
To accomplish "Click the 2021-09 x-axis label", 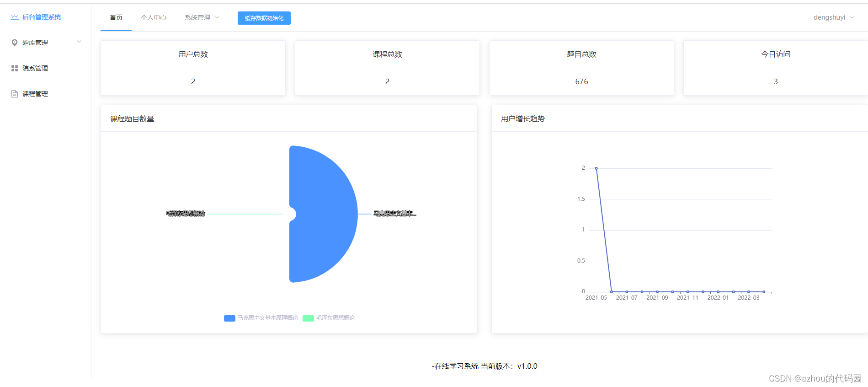I will point(657,298).
